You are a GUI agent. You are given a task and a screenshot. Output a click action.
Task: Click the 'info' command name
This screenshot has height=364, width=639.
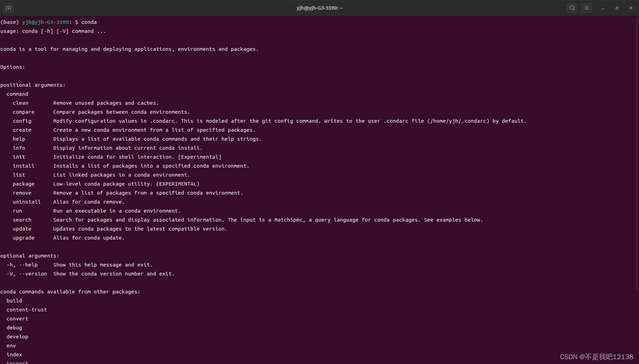point(19,148)
